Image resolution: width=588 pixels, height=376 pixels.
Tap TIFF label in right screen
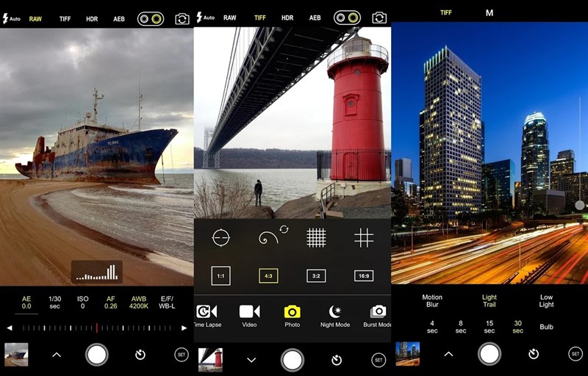click(446, 12)
